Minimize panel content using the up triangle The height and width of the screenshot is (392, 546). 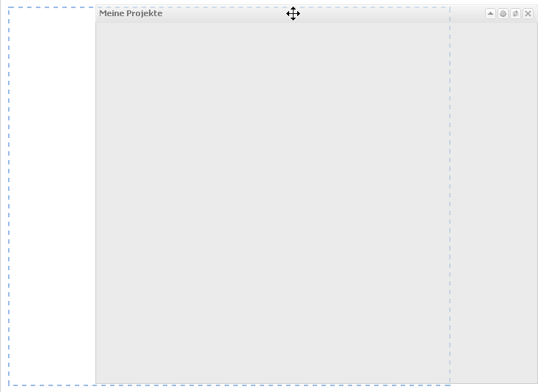[x=490, y=14]
